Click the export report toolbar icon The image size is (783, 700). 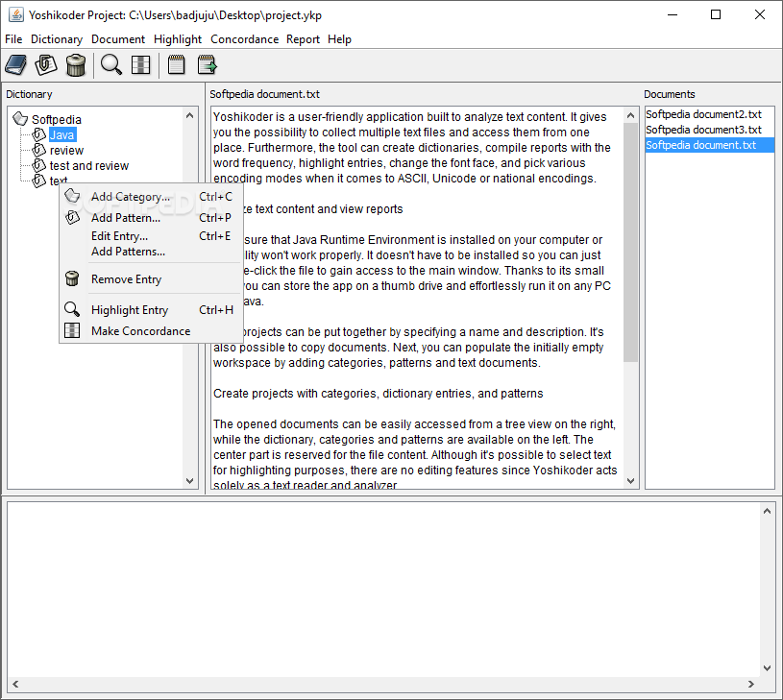click(x=207, y=65)
